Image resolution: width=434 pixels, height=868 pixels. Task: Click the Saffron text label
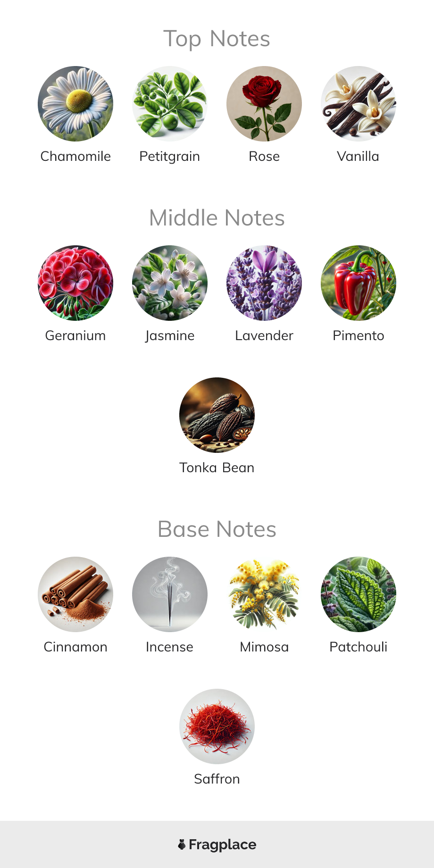(x=217, y=779)
